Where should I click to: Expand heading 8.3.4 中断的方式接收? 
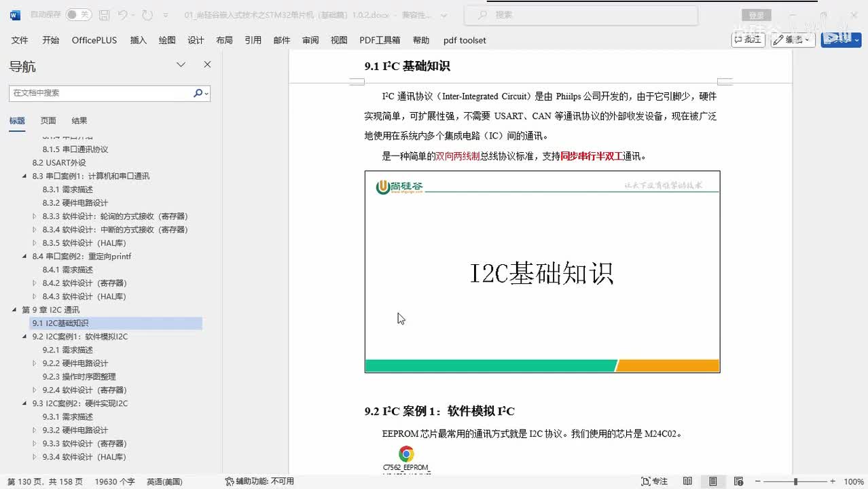coord(35,230)
